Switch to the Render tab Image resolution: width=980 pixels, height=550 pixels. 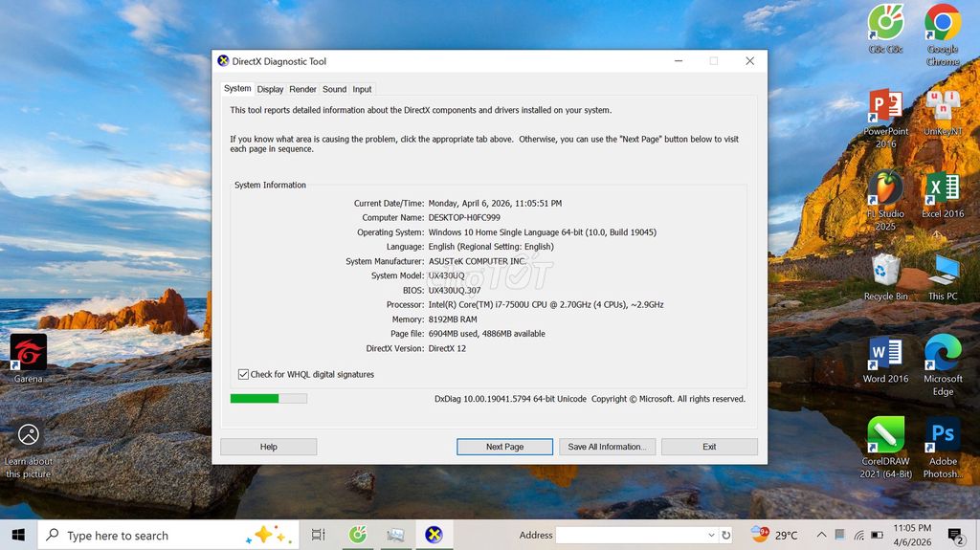click(x=302, y=89)
